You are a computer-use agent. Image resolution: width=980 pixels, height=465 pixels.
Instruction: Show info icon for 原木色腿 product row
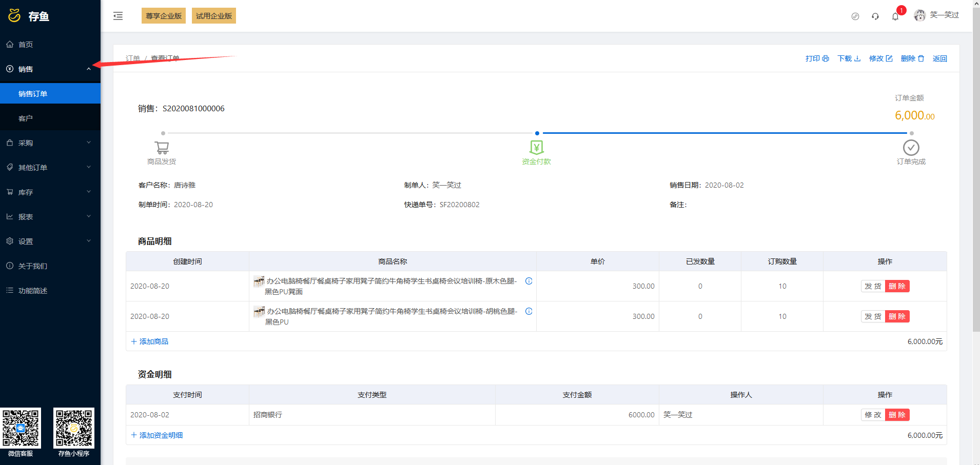pyautogui.click(x=529, y=281)
